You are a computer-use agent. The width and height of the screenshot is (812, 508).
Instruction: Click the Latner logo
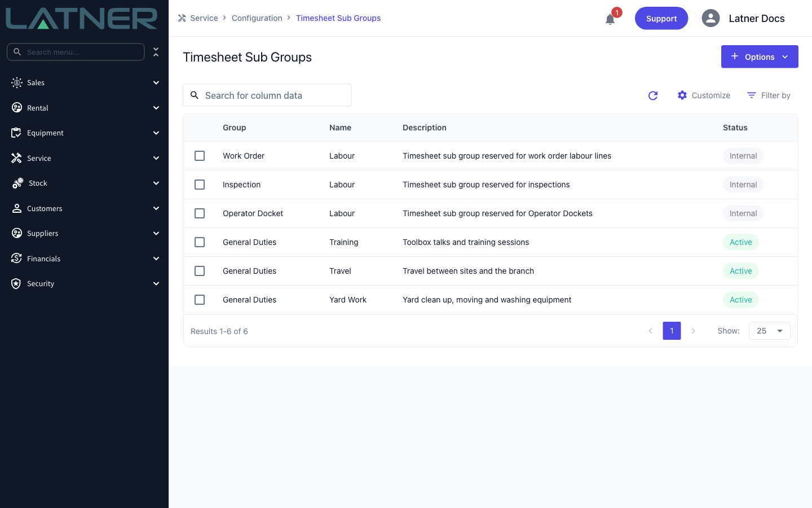(82, 19)
